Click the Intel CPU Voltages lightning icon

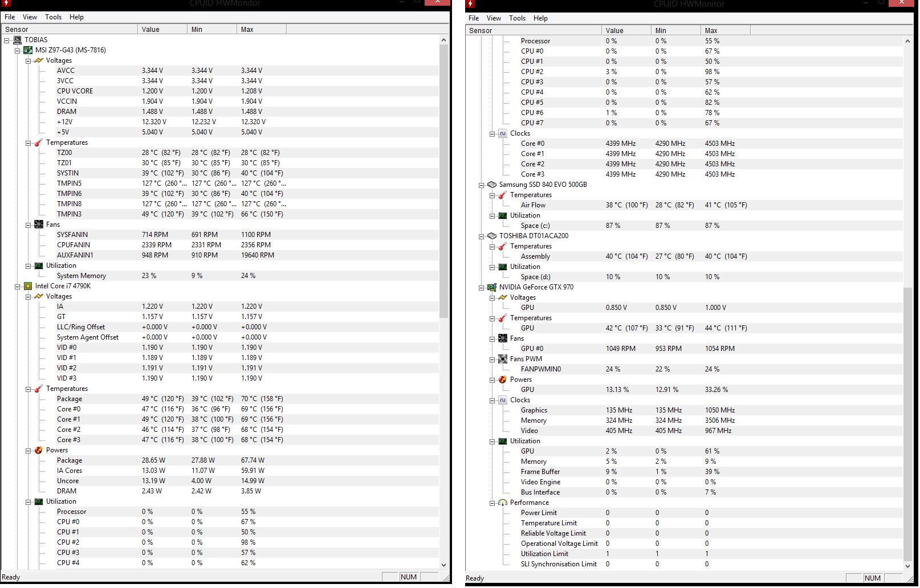click(x=39, y=296)
